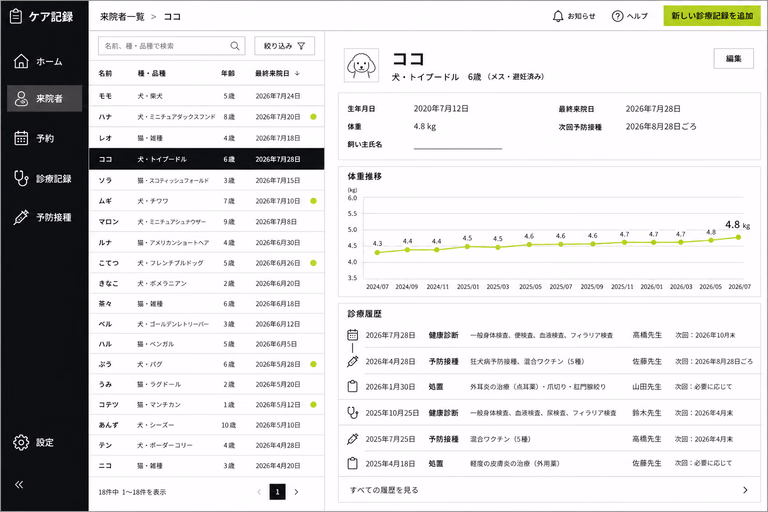
Task: Select the ルナ row in the visitor list
Action: pyautogui.click(x=207, y=243)
